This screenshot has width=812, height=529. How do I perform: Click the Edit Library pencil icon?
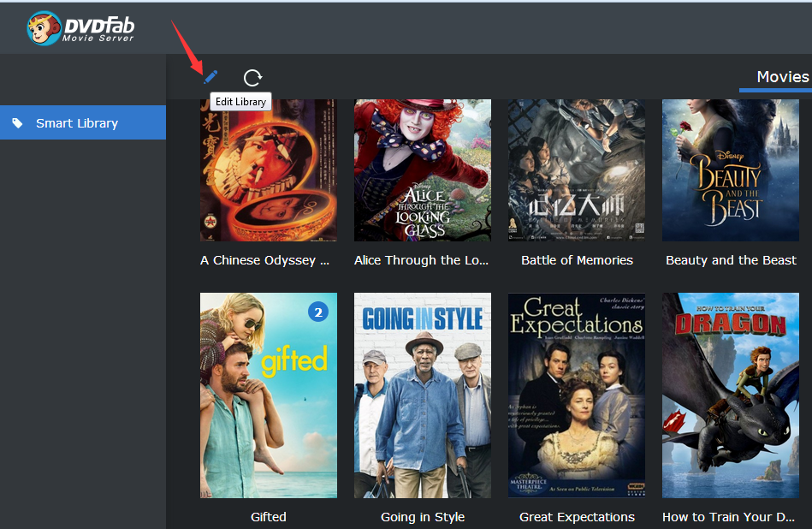click(210, 77)
